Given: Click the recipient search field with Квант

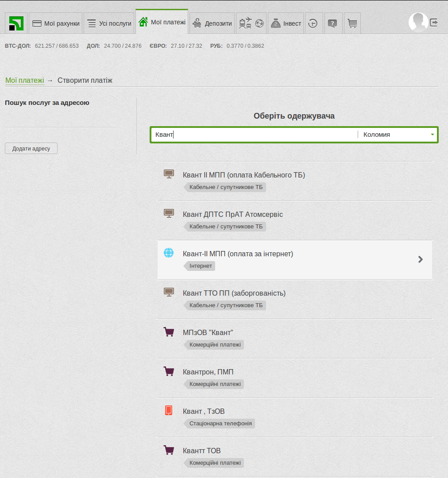Looking at the screenshot, I should point(255,135).
